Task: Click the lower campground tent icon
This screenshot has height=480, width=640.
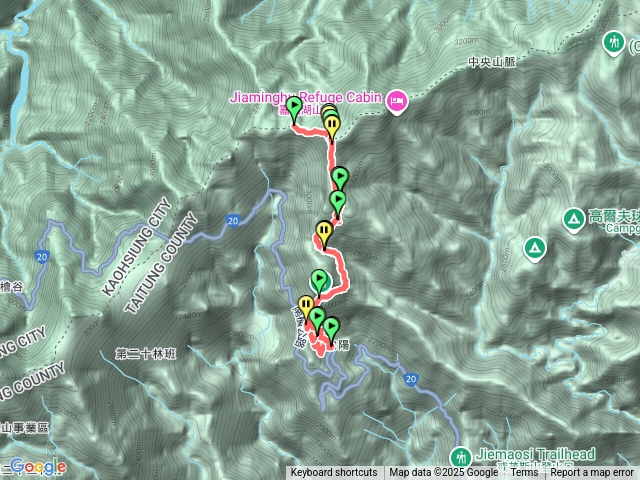Action: [x=535, y=248]
